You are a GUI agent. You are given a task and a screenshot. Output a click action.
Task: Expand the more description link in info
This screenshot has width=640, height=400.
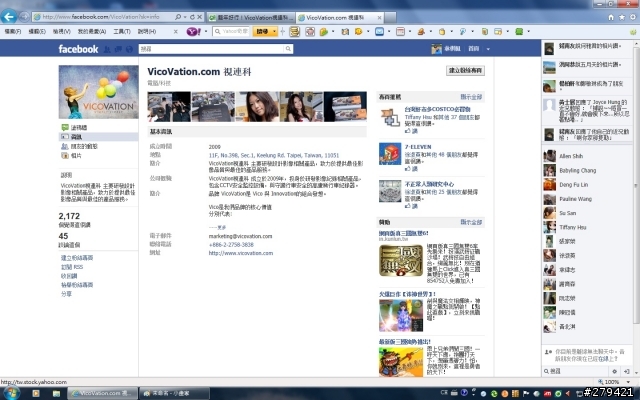coord(217,227)
